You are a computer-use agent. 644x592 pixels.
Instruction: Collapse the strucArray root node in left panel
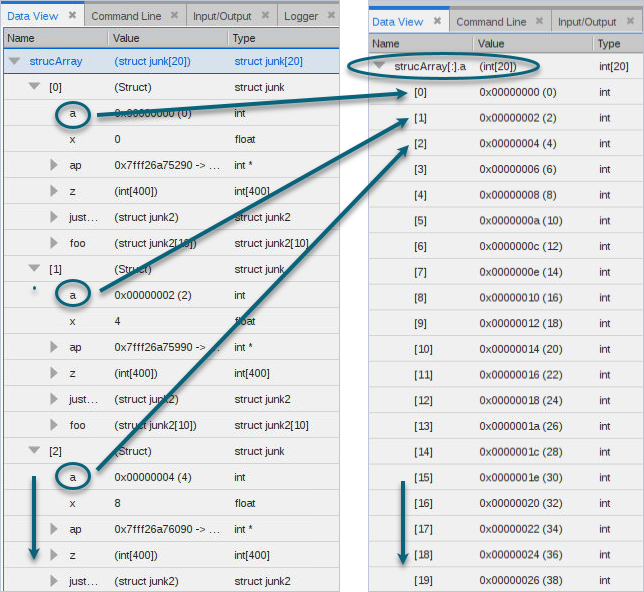(x=14, y=61)
